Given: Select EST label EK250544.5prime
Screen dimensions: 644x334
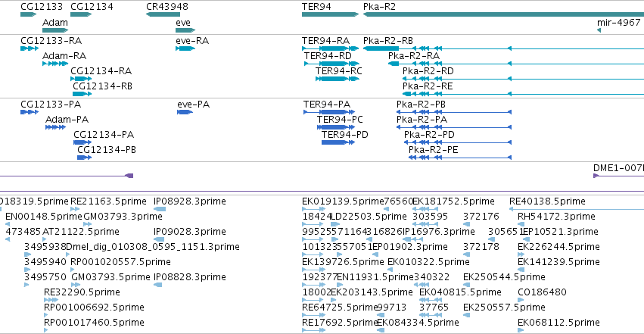Looking at the screenshot, I should click(x=504, y=277).
